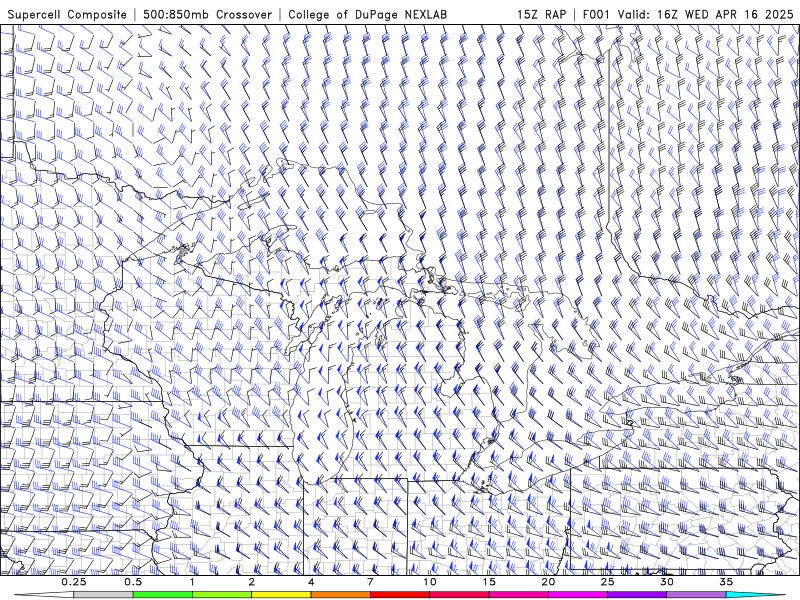Click the hot pink 15–20 color segment
Screen dimensions: 800x600
click(x=518, y=595)
